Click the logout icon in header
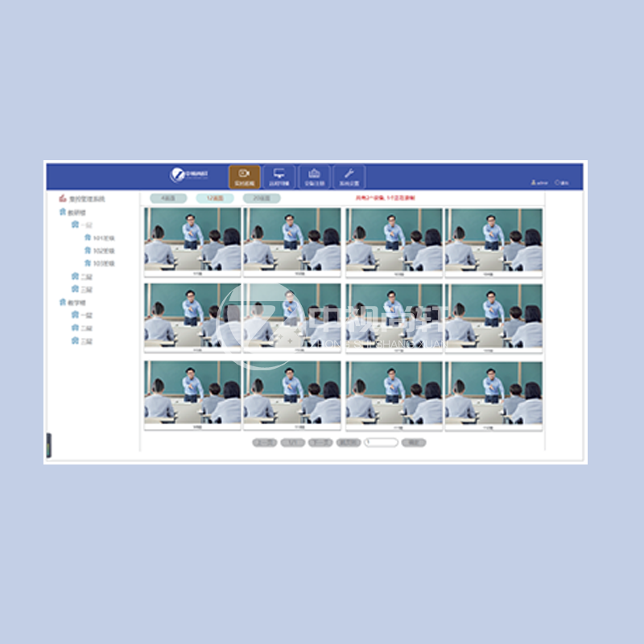This screenshot has height=644, width=644. pos(556,183)
